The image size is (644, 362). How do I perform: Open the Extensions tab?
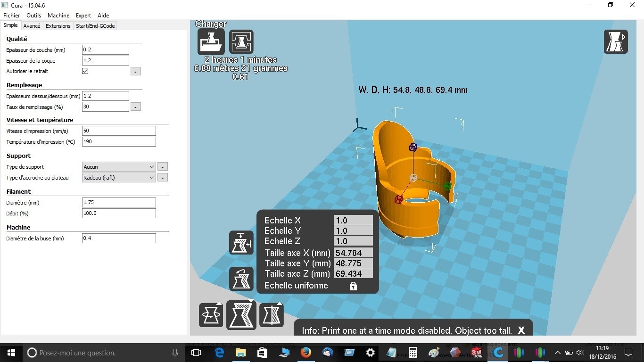tap(58, 26)
